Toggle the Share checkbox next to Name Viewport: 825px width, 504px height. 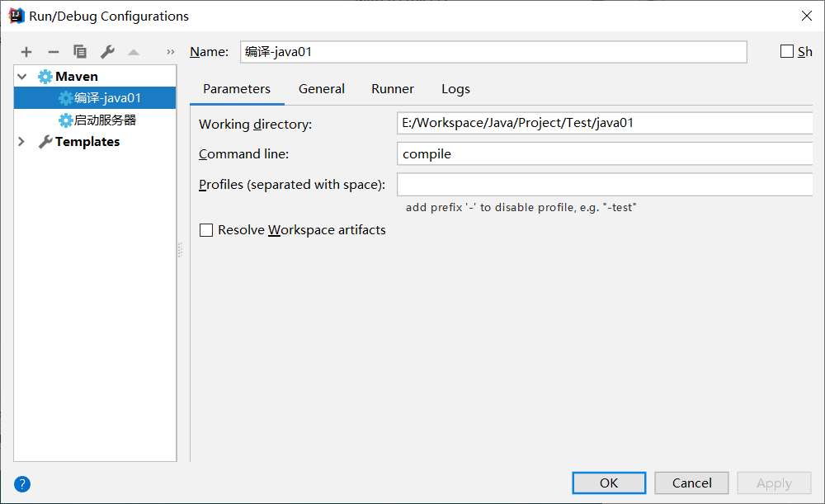(x=787, y=51)
